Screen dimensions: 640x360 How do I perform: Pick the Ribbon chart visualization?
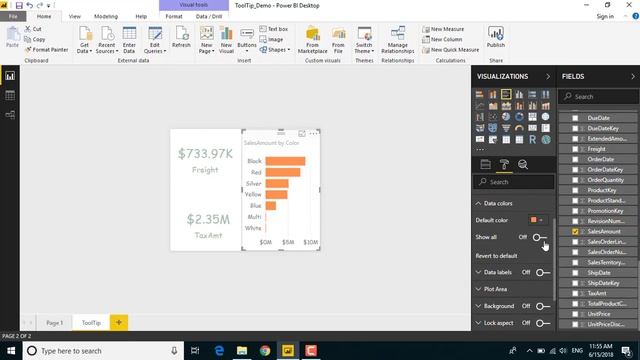coord(546,106)
